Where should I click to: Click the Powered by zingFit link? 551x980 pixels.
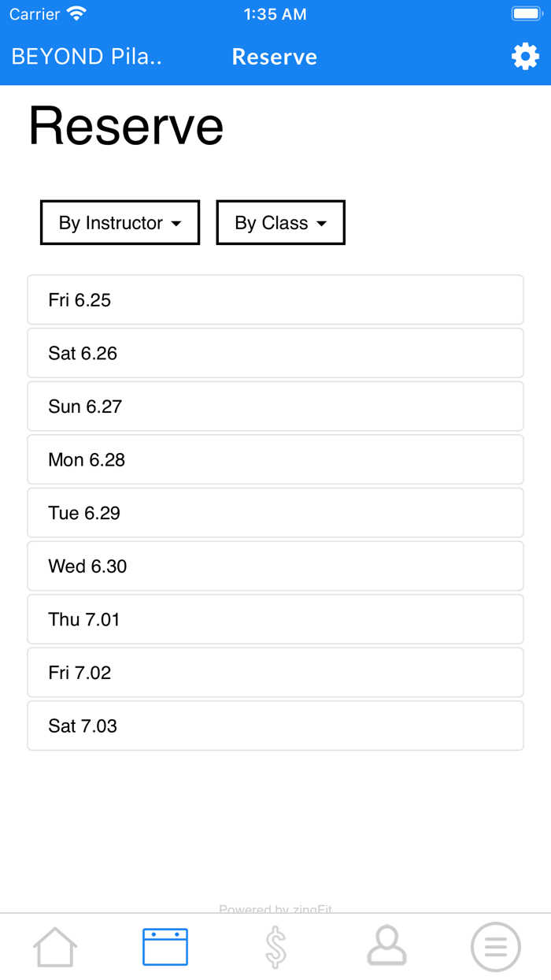pyautogui.click(x=275, y=909)
